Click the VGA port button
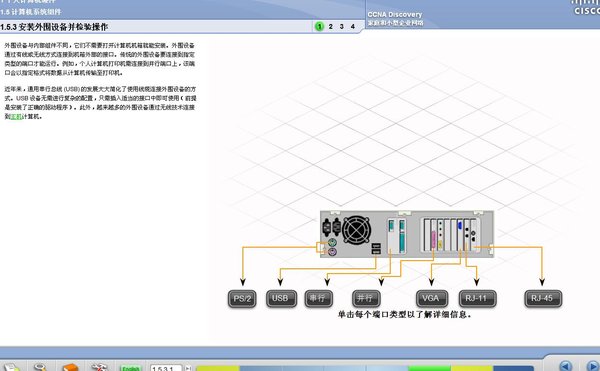The image size is (600, 371). (432, 298)
